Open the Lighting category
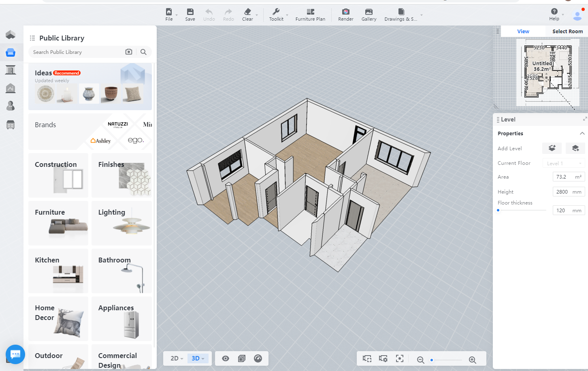The height and width of the screenshot is (371, 588). click(121, 223)
